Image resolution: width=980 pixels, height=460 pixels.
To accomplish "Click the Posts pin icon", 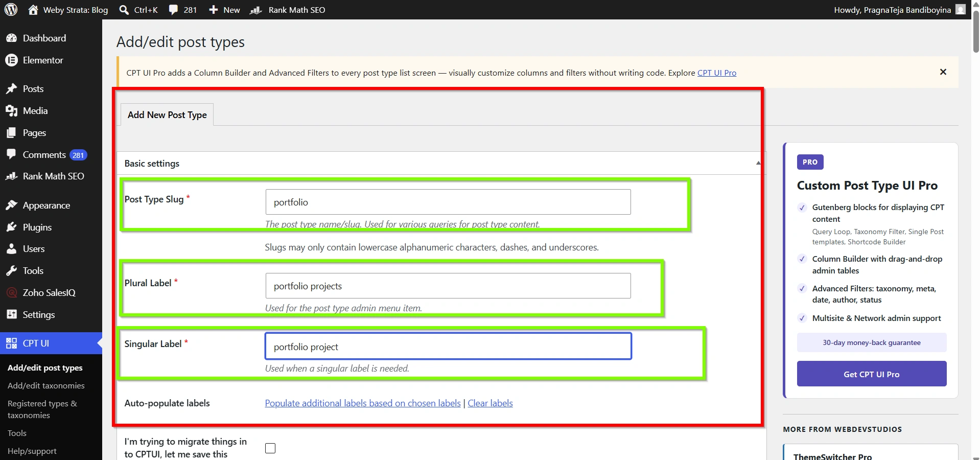I will coord(11,89).
